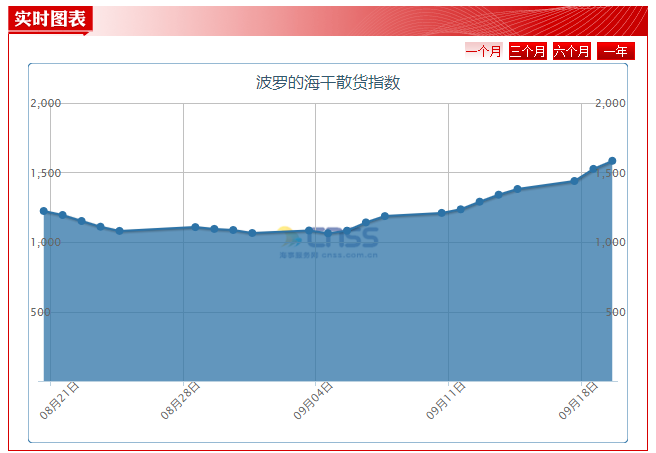Click the 实时图表 header tab
656x453 pixels.
point(50,18)
